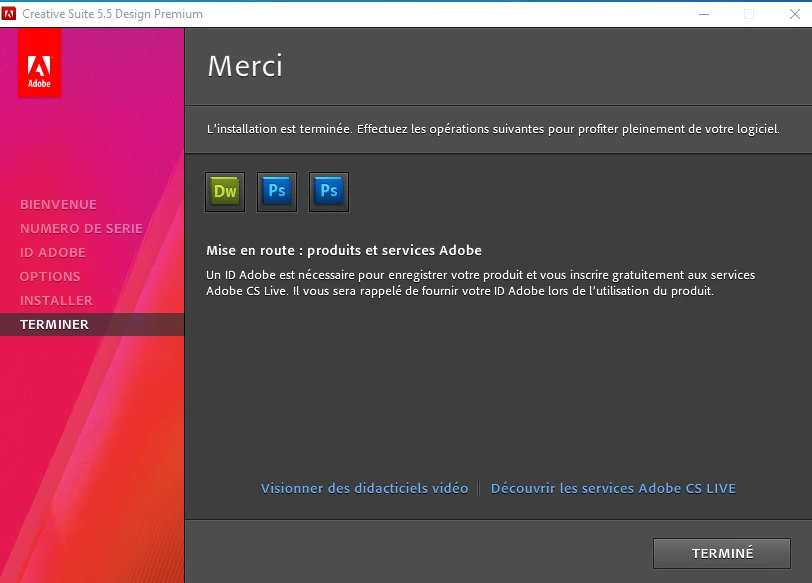Select the ID ADOBE step
Viewport: 812px width, 583px height.
click(53, 253)
